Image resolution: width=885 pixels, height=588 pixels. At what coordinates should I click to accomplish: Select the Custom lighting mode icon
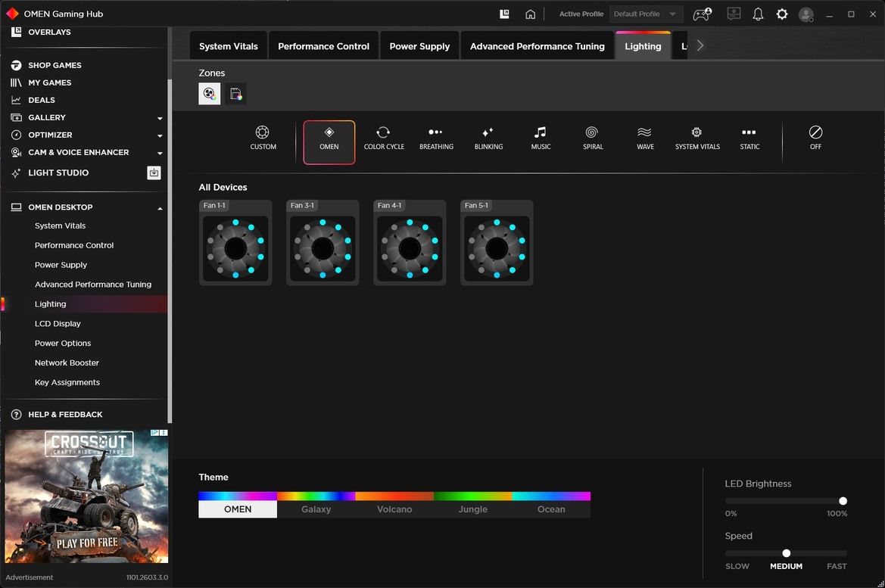click(263, 138)
